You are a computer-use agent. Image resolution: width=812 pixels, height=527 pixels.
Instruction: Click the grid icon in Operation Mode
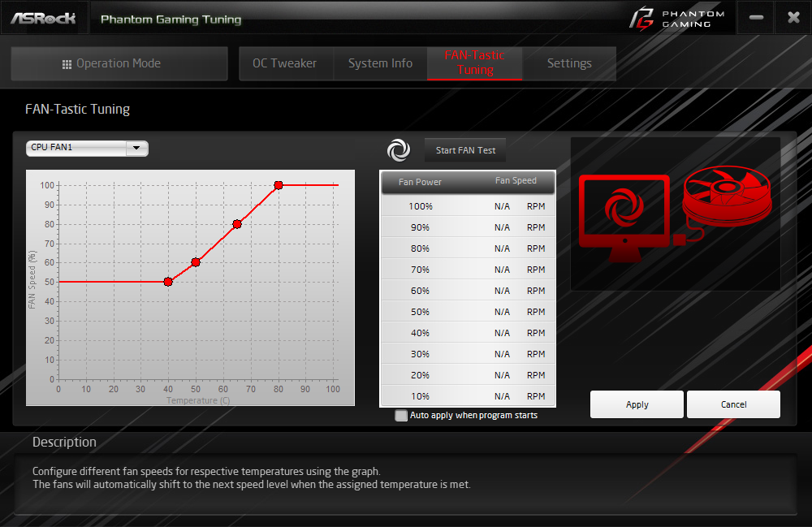67,64
